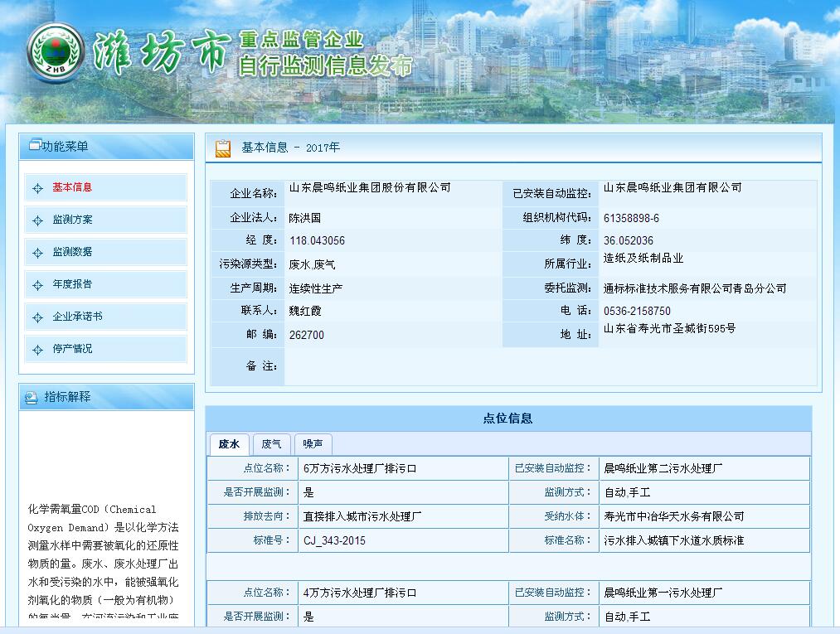Click the arrow icon beside 企业承诺书
Image resolution: width=840 pixels, height=634 pixels.
pos(36,317)
